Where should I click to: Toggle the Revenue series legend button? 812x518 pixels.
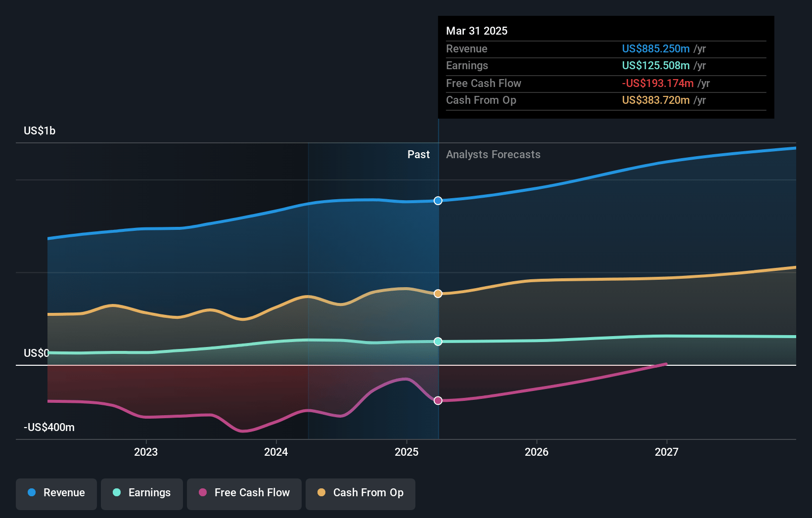tap(56, 494)
